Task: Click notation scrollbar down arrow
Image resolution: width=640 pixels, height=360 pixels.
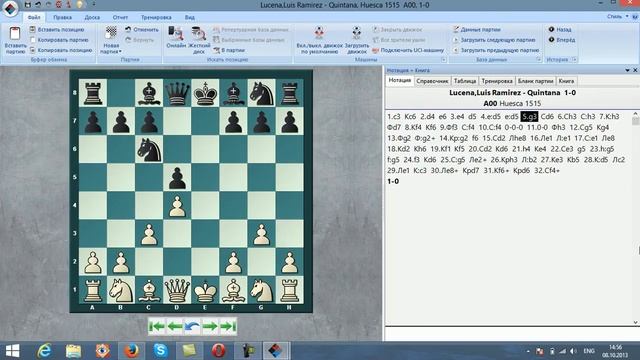Action: [x=636, y=322]
